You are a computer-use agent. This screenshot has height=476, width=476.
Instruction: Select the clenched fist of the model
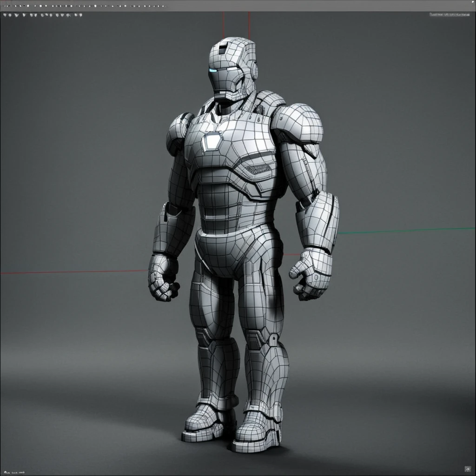pos(163,278)
